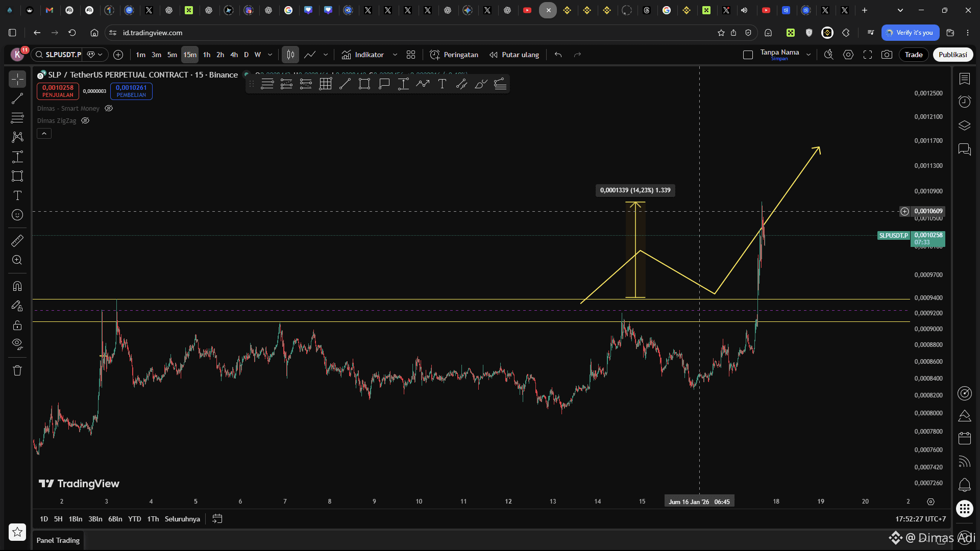Screen dimensions: 980x551
Task: Activate the ruler measure tool
Action: (x=17, y=240)
